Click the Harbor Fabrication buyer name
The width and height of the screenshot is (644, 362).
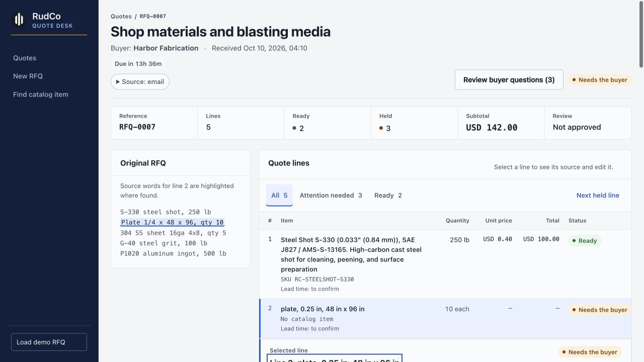pos(166,48)
